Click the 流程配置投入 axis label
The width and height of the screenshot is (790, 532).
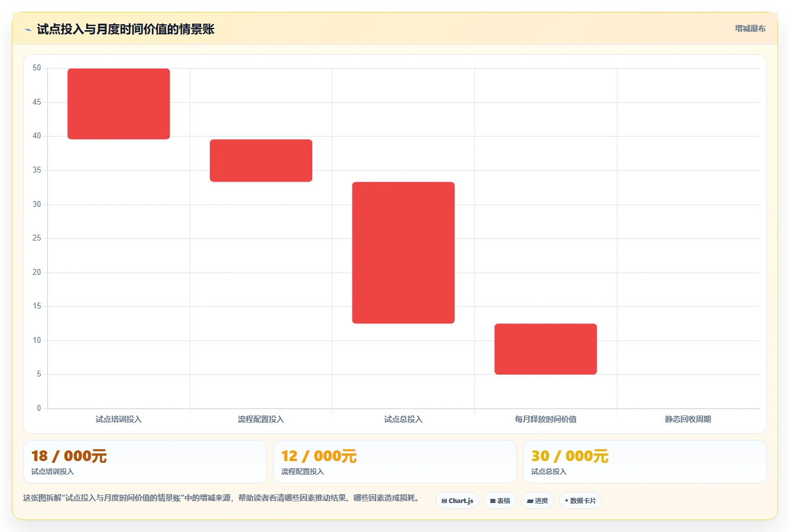click(x=261, y=419)
